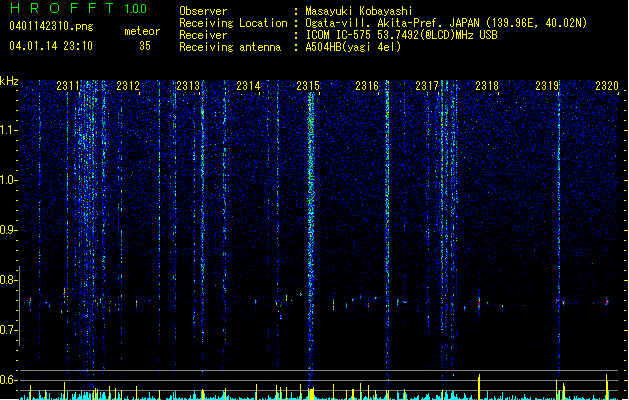
Task: Click the 1.0 kHz frequency axis label
Action: click(9, 180)
